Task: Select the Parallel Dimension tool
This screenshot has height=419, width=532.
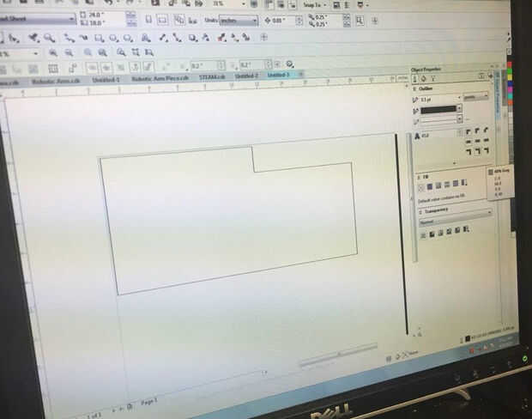Action: (x=164, y=38)
